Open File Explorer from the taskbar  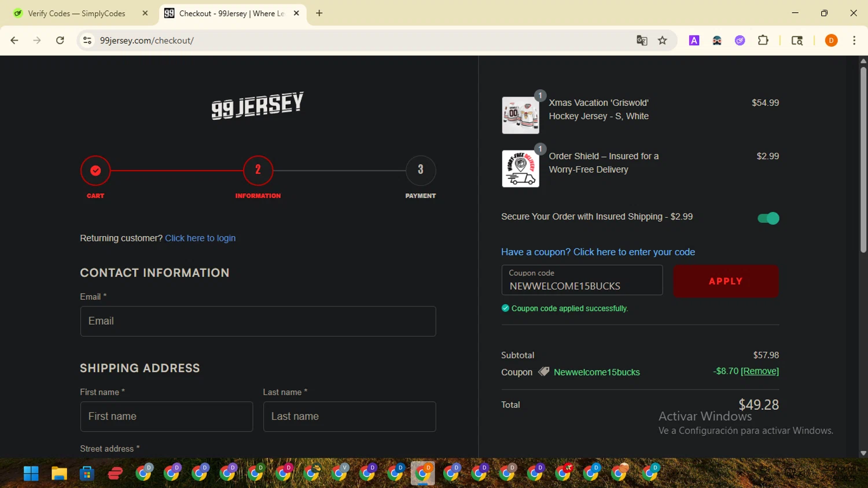(59, 474)
